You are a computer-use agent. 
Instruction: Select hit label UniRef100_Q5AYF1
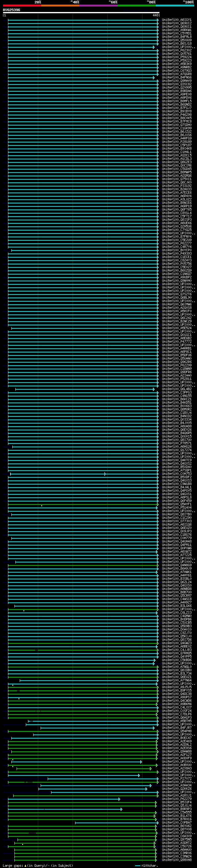[x=176, y=504]
